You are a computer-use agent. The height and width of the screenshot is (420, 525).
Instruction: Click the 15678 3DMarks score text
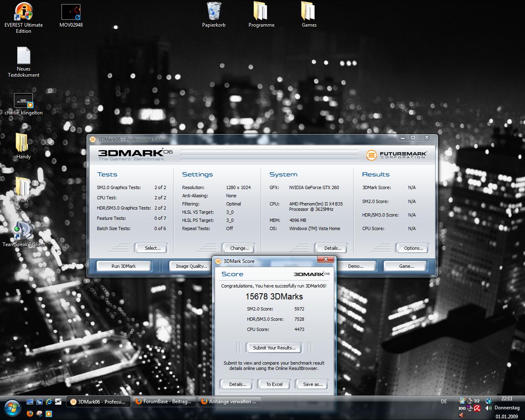click(x=274, y=297)
